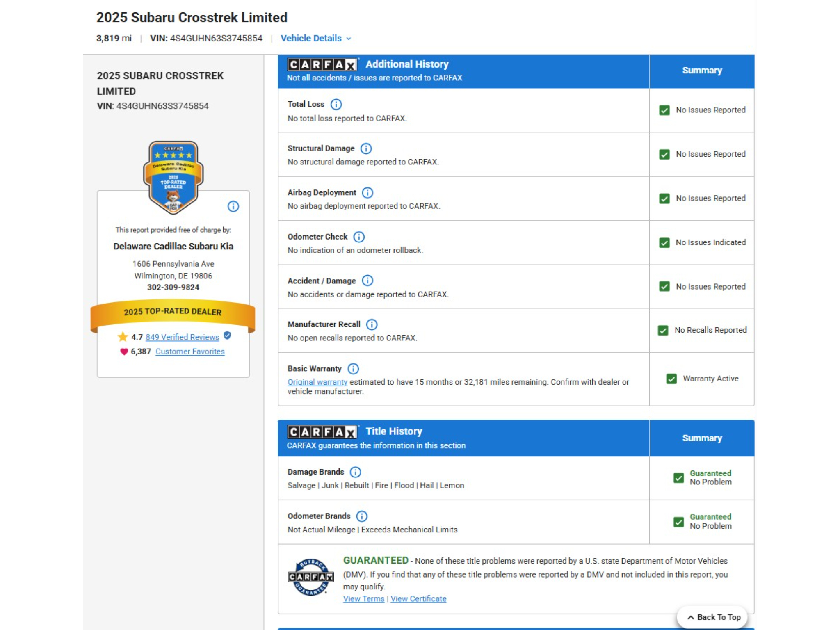840x630 pixels.
Task: Open the Airbag Deployment info icon
Action: (x=367, y=193)
